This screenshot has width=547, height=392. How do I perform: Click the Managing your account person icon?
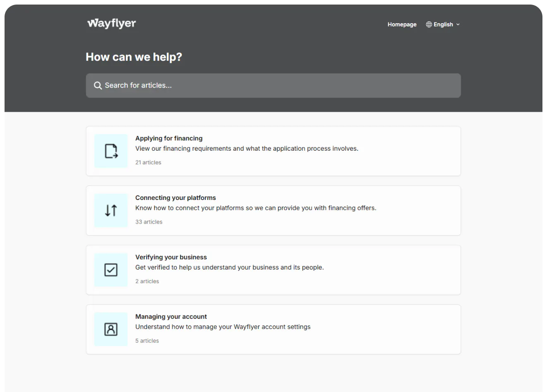click(111, 329)
